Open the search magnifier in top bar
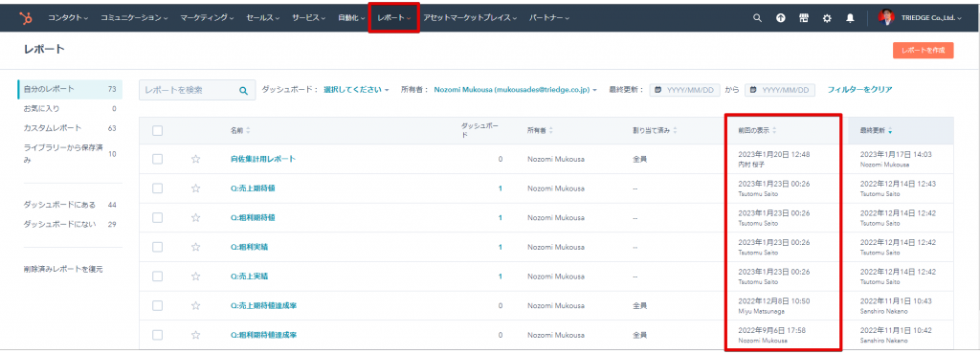Viewport: 980px width, 354px height. [758, 18]
